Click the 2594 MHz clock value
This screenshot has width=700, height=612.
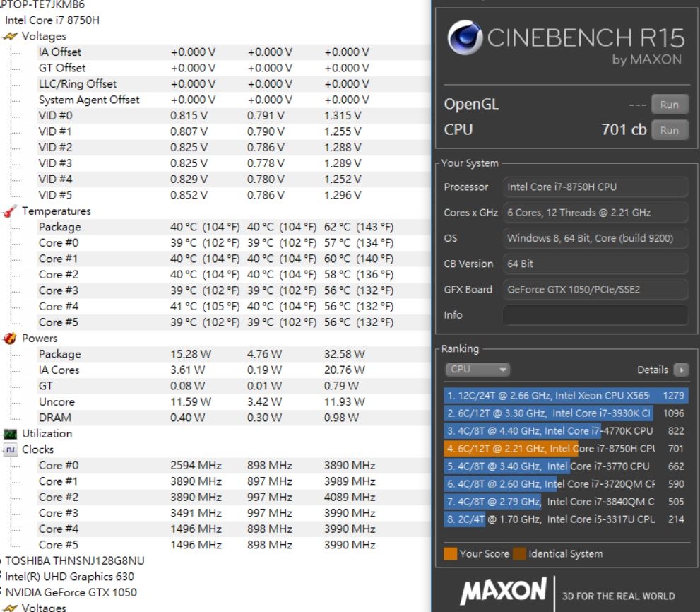(196, 466)
